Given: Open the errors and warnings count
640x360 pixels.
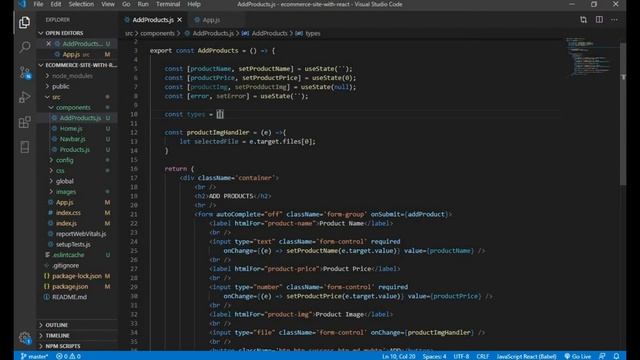Looking at the screenshot, I should 68,356.
